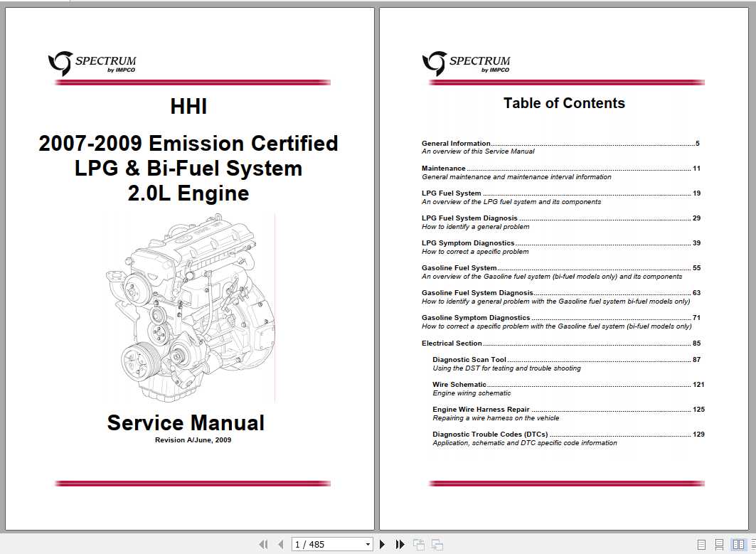Open LPG Fuel System contents entry
Image resolution: width=756 pixels, height=554 pixels.
point(560,193)
